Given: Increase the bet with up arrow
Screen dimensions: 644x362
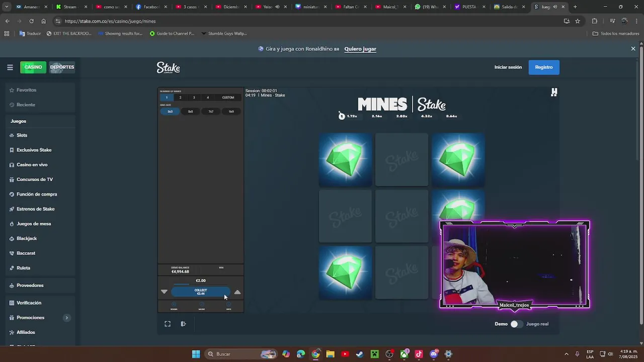Looking at the screenshot, I should coord(237,292).
